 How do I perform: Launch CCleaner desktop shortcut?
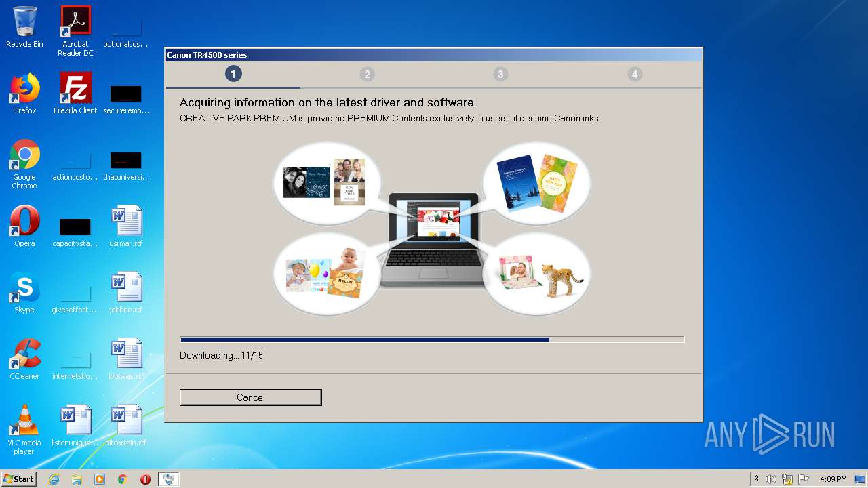[x=24, y=359]
